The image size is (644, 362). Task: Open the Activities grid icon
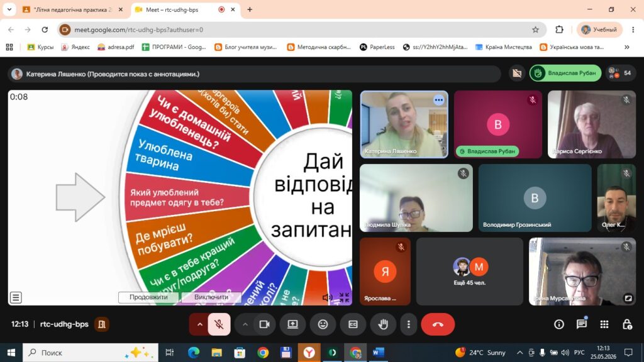[x=604, y=324]
